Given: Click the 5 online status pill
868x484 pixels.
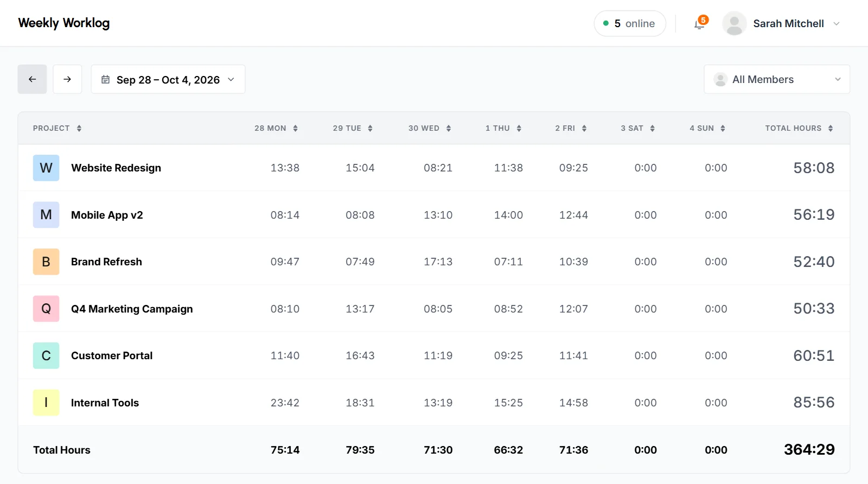Looking at the screenshot, I should point(630,24).
